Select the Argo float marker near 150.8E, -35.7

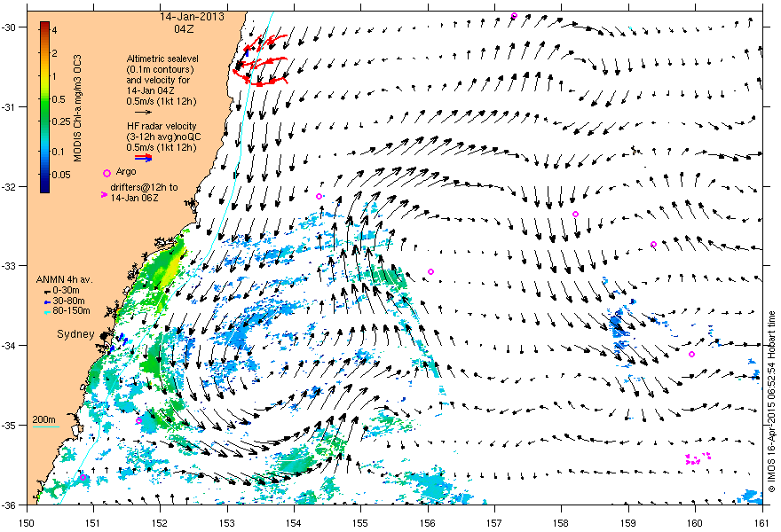[x=83, y=477]
